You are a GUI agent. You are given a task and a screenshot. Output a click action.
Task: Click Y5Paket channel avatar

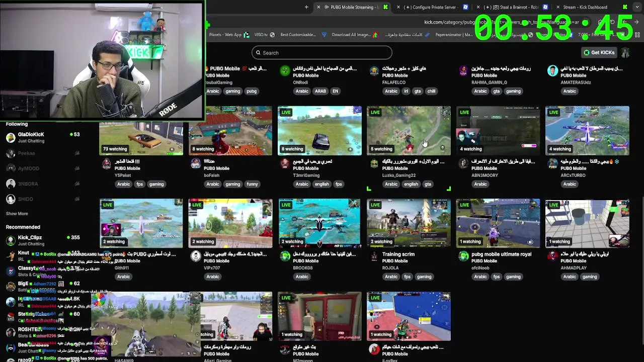pyautogui.click(x=107, y=163)
